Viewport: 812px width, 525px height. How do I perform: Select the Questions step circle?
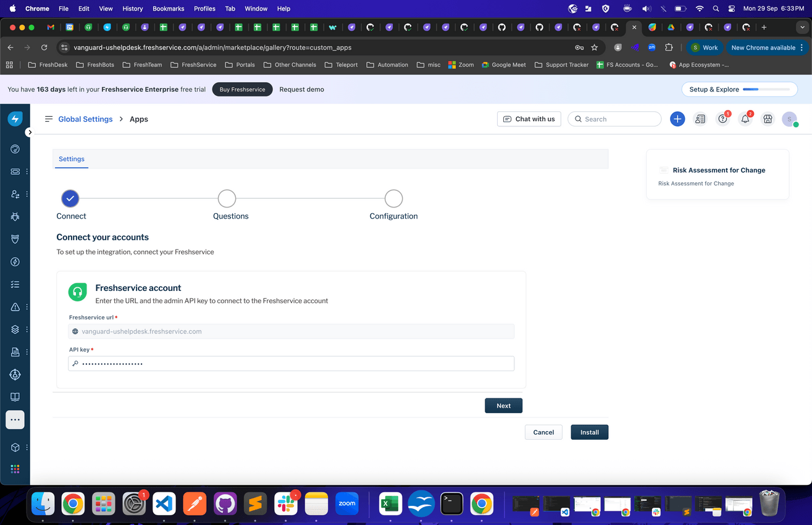227,198
